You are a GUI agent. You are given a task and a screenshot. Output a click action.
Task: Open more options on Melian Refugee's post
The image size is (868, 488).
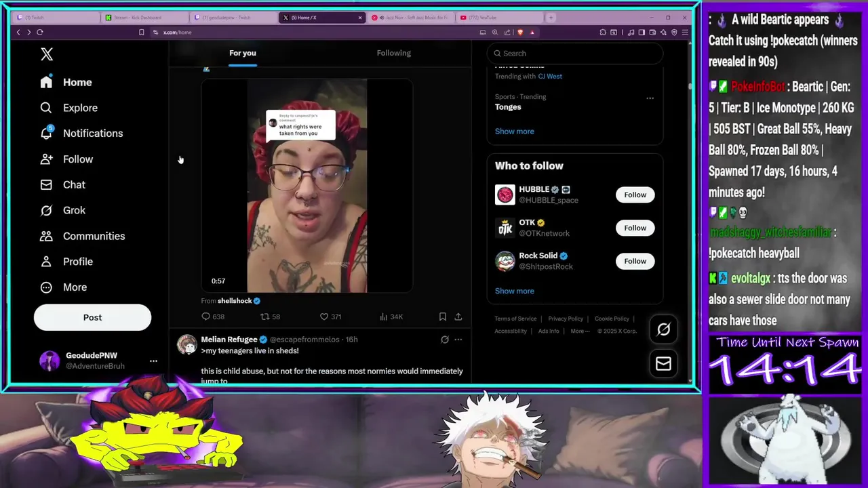[x=458, y=340]
